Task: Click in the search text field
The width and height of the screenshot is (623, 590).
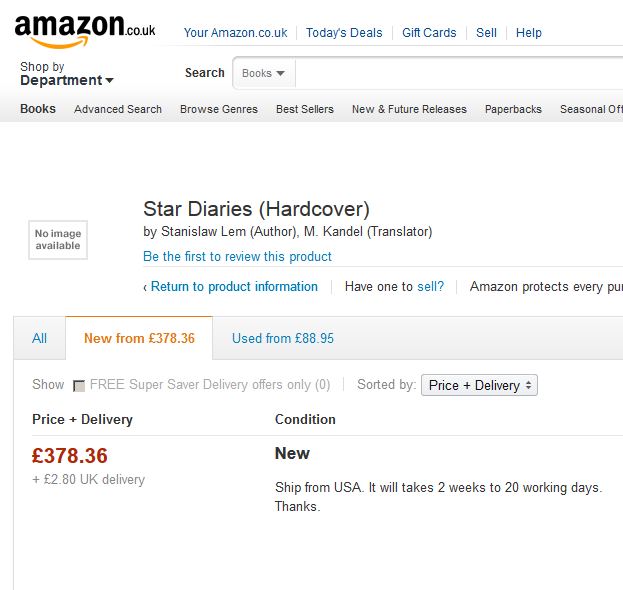Action: coord(459,73)
